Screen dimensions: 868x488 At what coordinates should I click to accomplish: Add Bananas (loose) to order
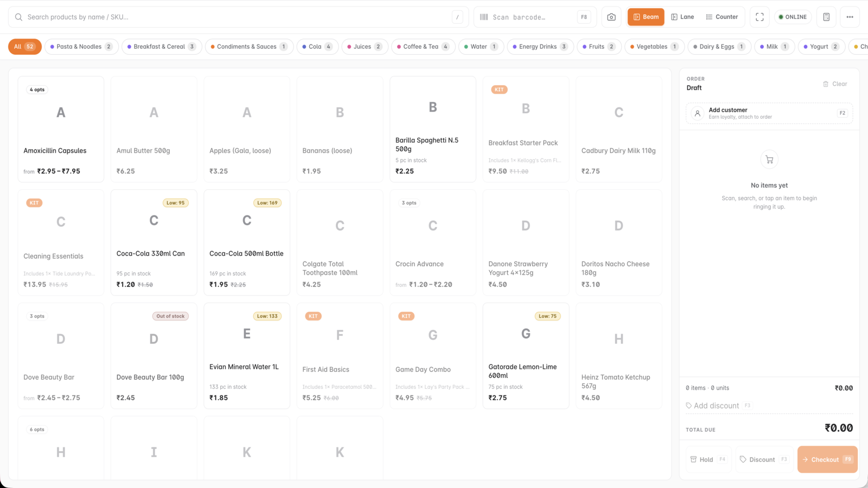point(340,129)
